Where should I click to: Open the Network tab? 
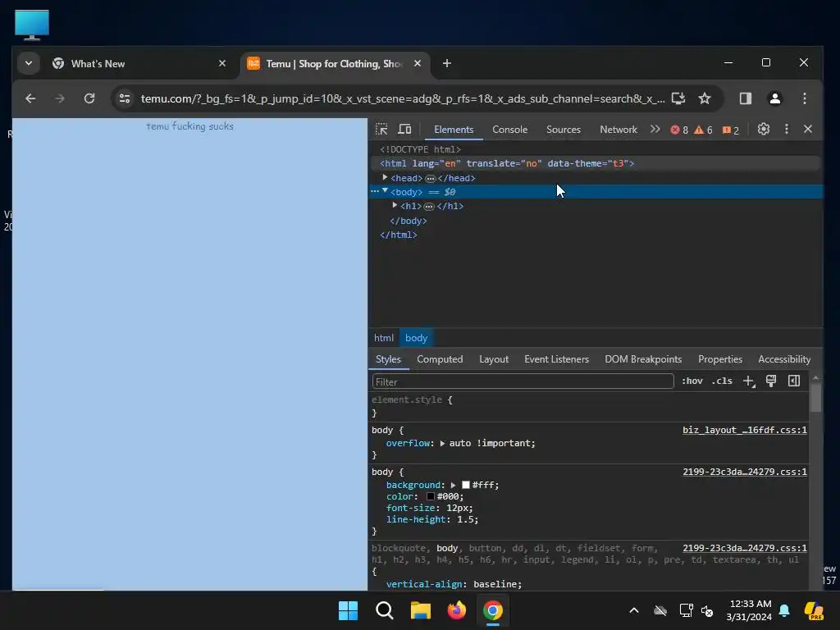(619, 130)
